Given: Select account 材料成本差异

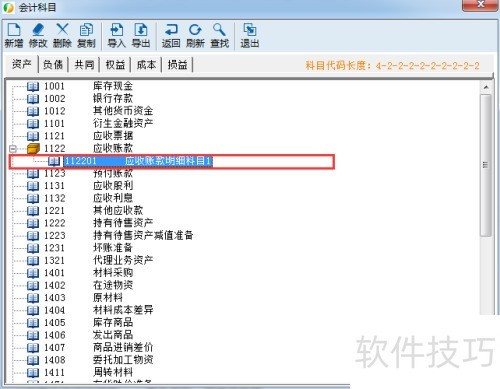Looking at the screenshot, I should click(x=123, y=310).
